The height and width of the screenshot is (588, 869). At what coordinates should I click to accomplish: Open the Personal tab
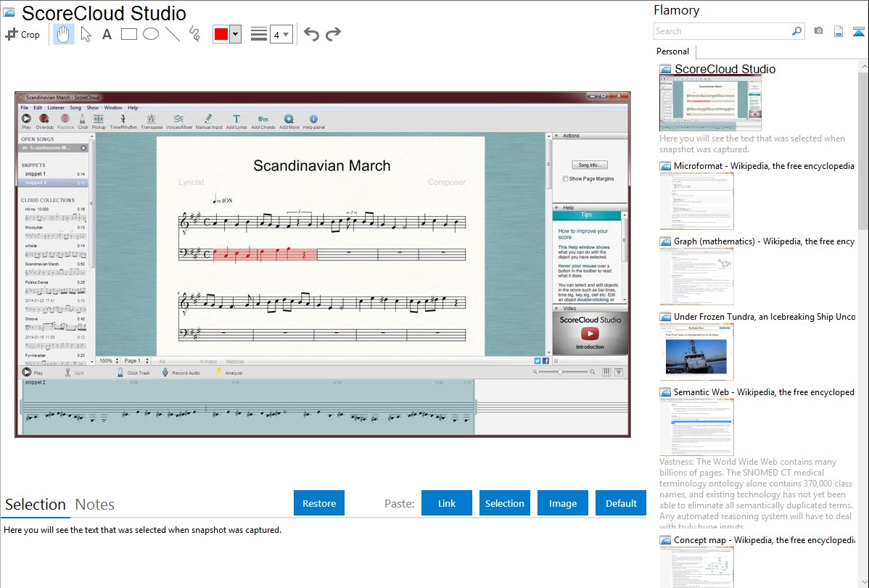coord(672,51)
